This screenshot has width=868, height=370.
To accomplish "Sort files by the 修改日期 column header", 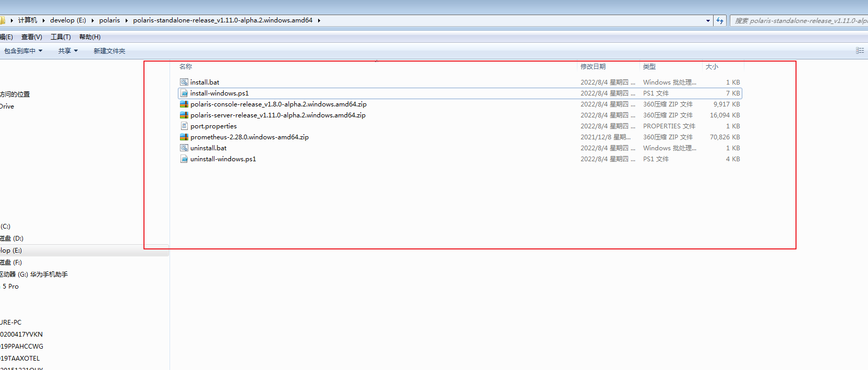I will pos(593,67).
